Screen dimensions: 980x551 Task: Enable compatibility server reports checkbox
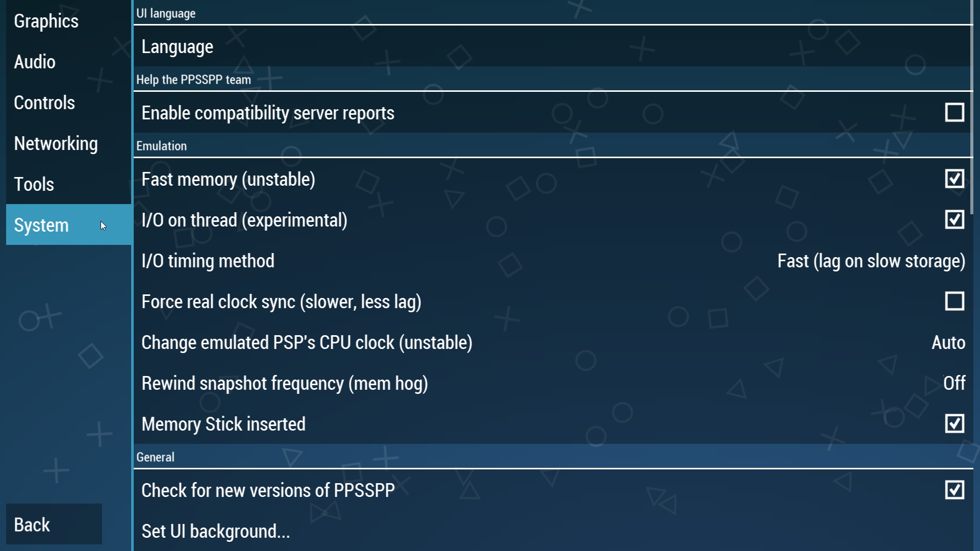coord(954,112)
